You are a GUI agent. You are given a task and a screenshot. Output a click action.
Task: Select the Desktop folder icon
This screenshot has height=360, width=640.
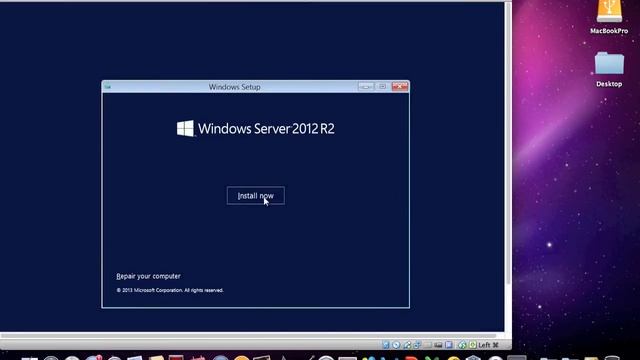point(609,69)
